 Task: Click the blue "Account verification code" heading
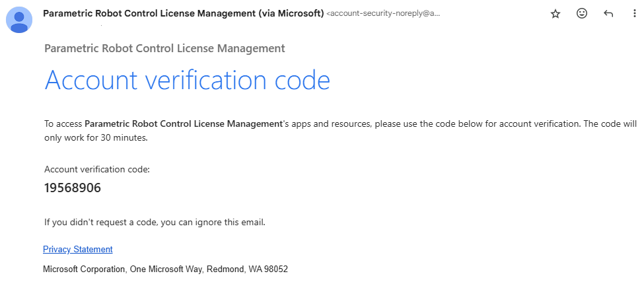(187, 81)
